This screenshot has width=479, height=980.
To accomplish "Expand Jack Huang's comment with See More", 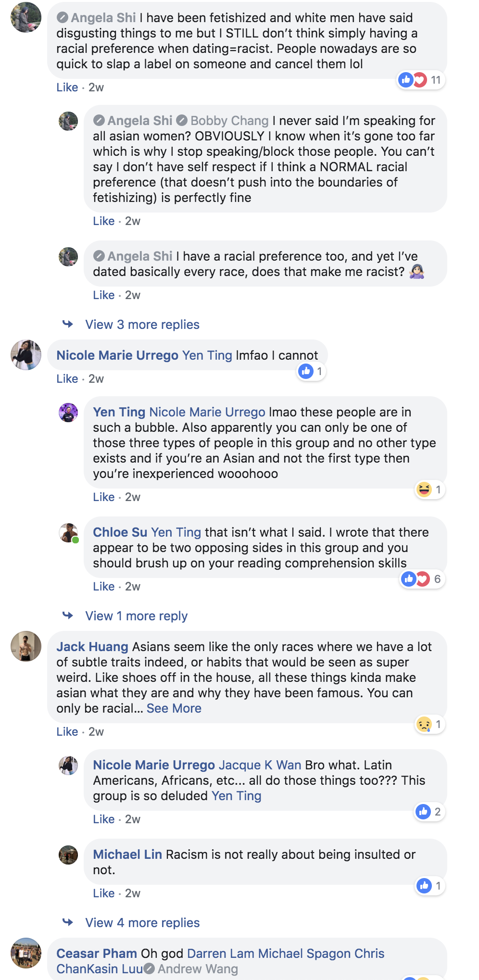I will point(174,708).
